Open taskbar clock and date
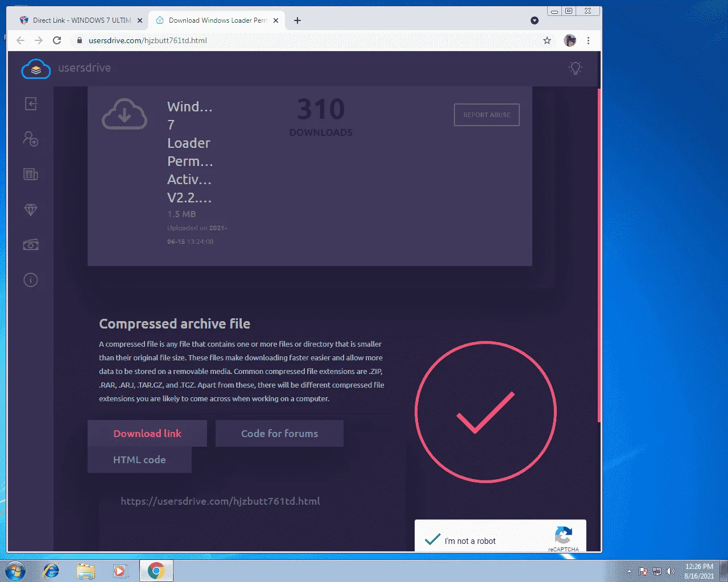Viewport: 728px width, 582px height. click(699, 571)
